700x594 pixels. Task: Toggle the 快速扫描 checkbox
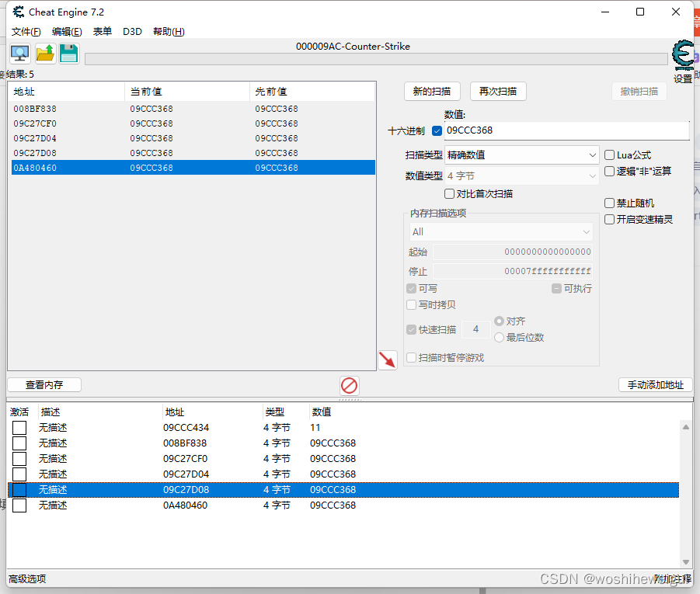pyautogui.click(x=412, y=330)
